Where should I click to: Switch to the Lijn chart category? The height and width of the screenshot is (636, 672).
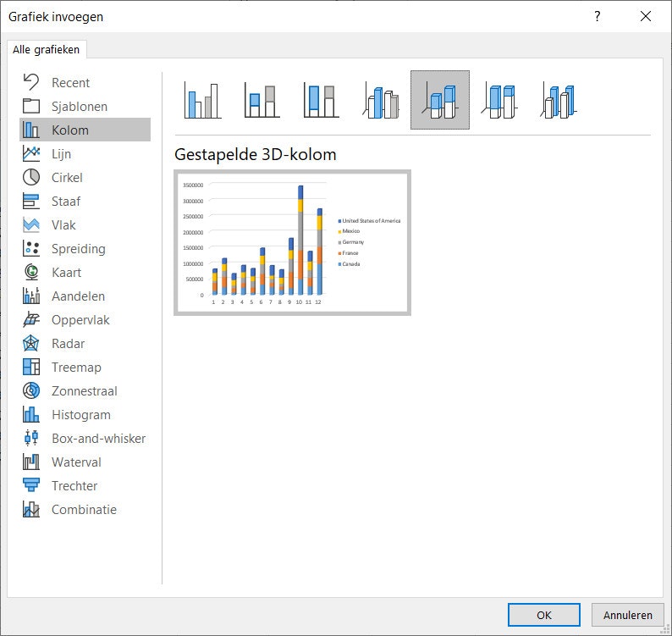point(85,153)
